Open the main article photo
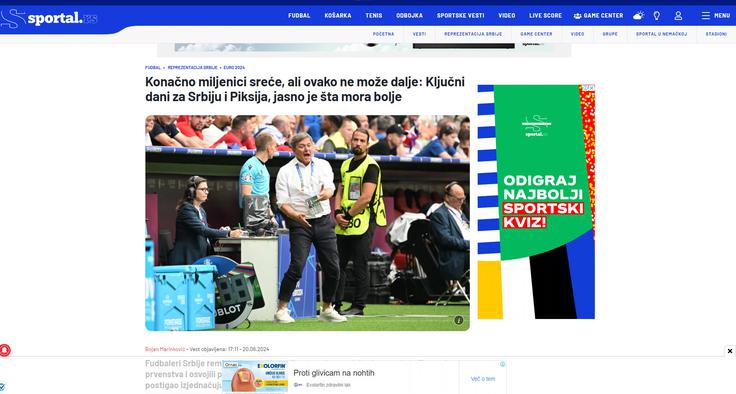This screenshot has width=736, height=394. click(x=307, y=223)
